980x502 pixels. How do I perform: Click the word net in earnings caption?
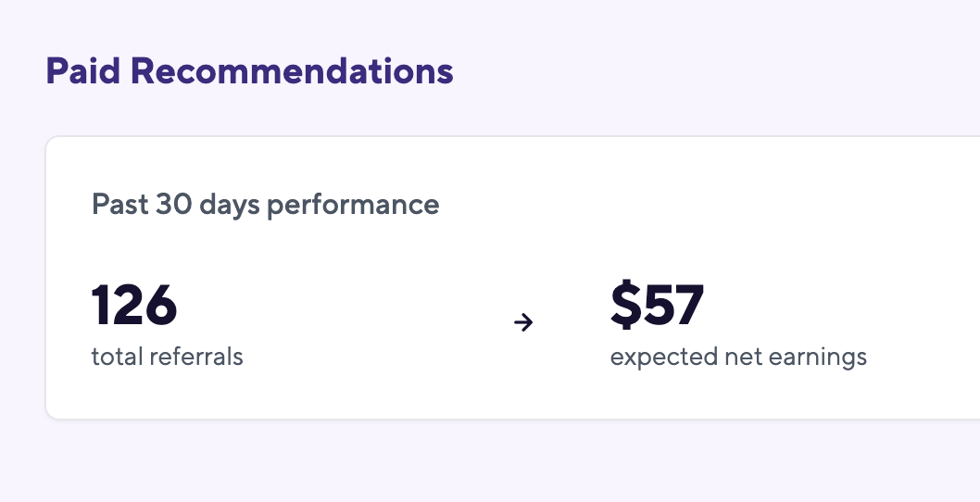click(x=743, y=358)
